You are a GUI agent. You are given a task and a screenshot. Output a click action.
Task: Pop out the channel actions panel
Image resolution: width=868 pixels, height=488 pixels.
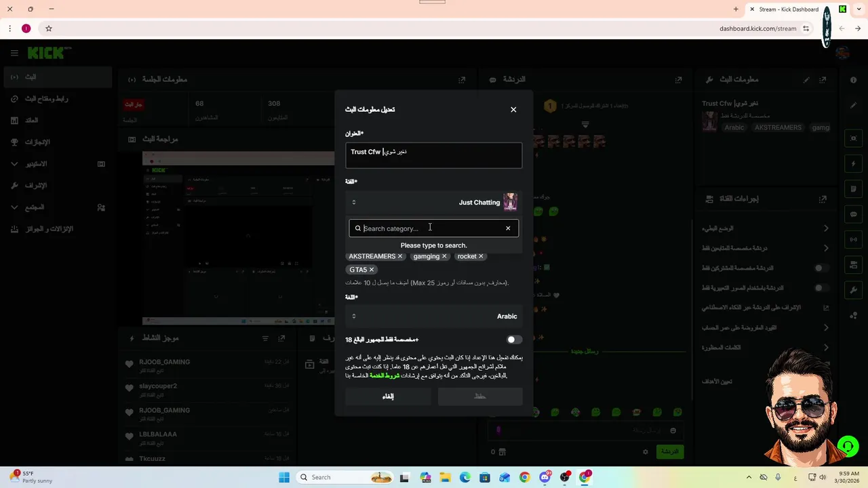pyautogui.click(x=823, y=199)
